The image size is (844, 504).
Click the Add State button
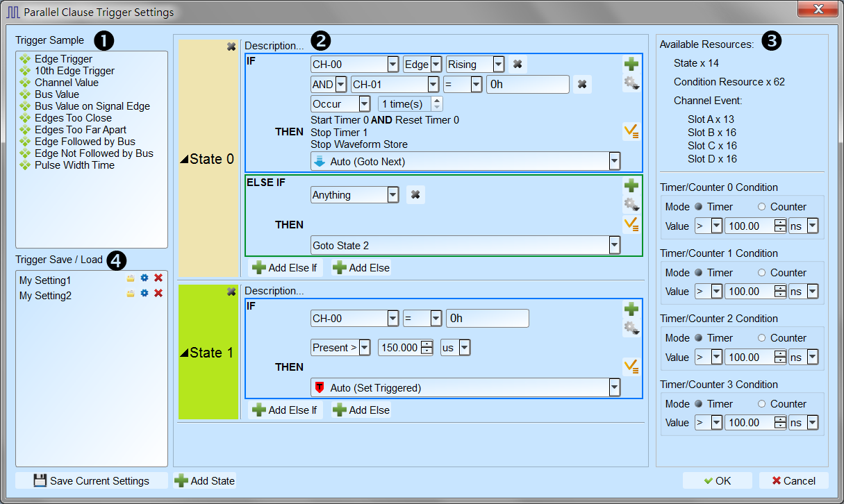click(205, 480)
